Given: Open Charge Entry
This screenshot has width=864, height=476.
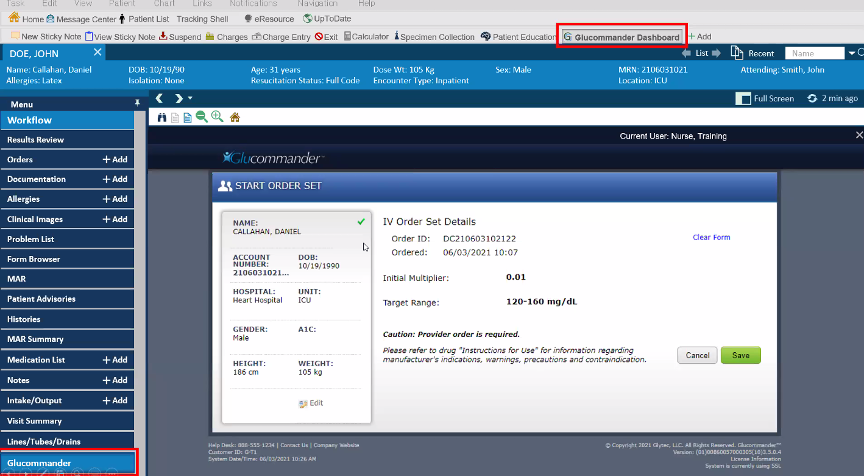Looking at the screenshot, I should click(x=282, y=36).
